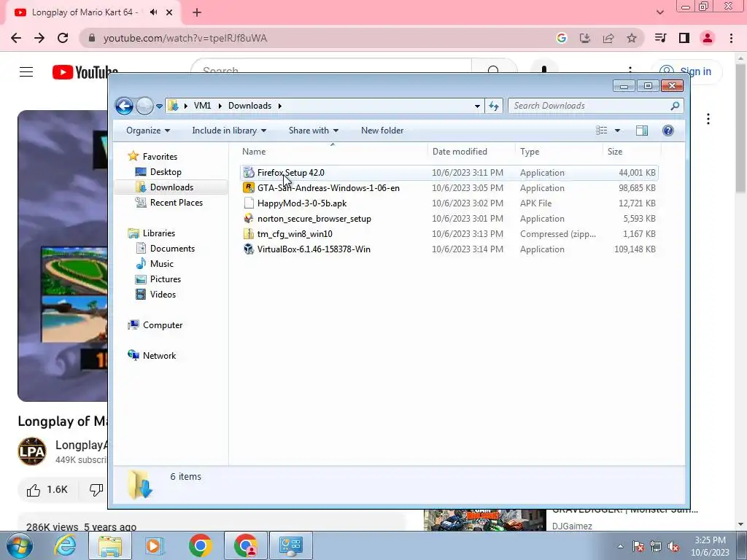Like the YouTube video
This screenshot has height=560, width=747.
pos(47,490)
